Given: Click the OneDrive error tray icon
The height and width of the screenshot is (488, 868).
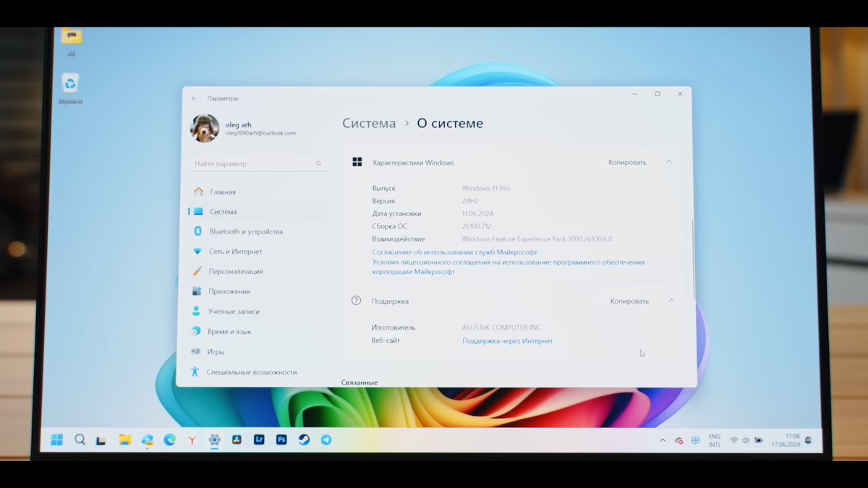Looking at the screenshot, I should point(678,440).
